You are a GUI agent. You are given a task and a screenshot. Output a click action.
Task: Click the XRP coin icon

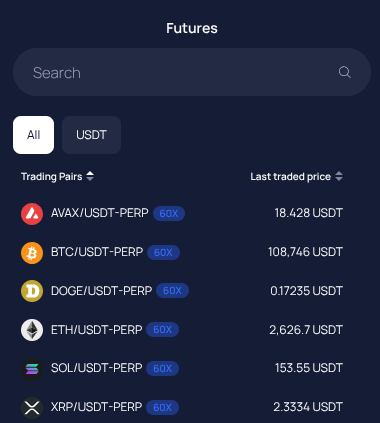32,407
